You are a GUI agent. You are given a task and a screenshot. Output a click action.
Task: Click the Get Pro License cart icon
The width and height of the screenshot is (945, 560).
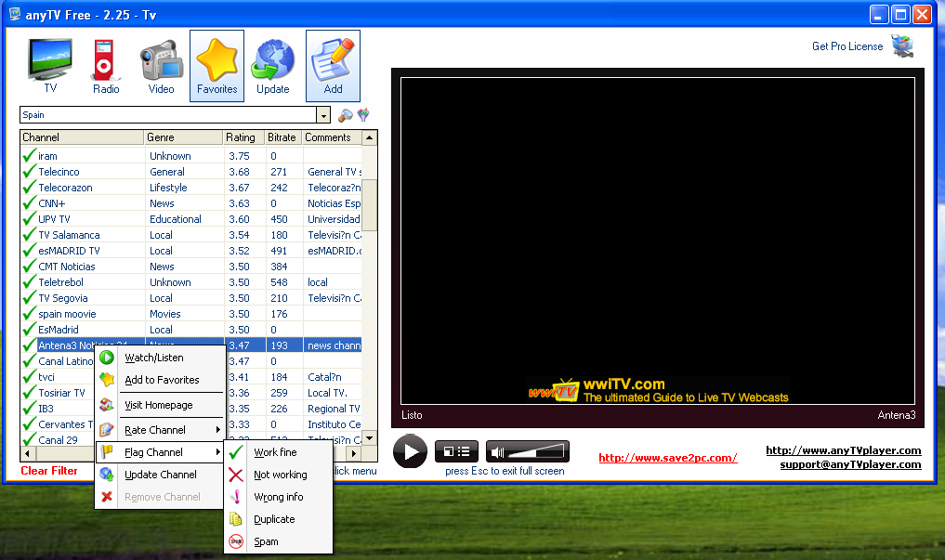(x=903, y=46)
